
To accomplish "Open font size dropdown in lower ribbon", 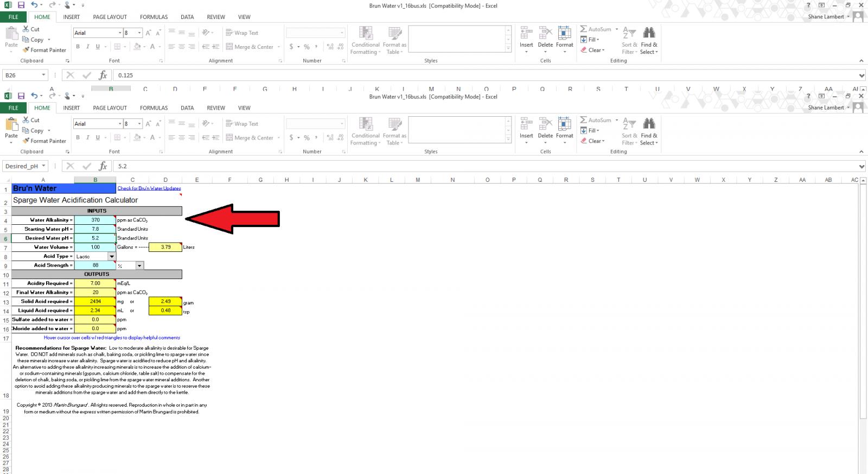I will [139, 124].
